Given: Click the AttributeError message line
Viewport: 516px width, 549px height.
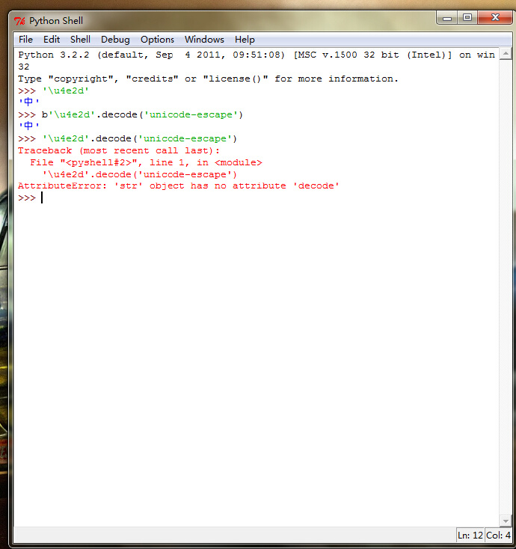Looking at the screenshot, I should [178, 186].
